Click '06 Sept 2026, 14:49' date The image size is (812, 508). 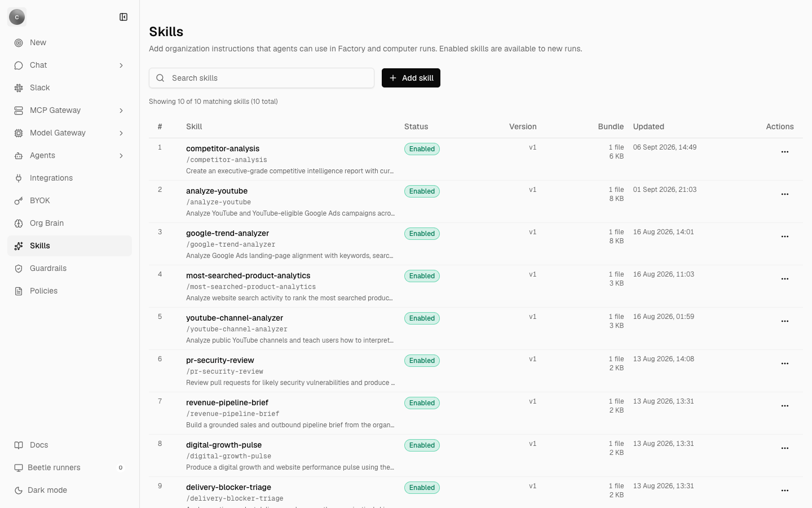(665, 147)
